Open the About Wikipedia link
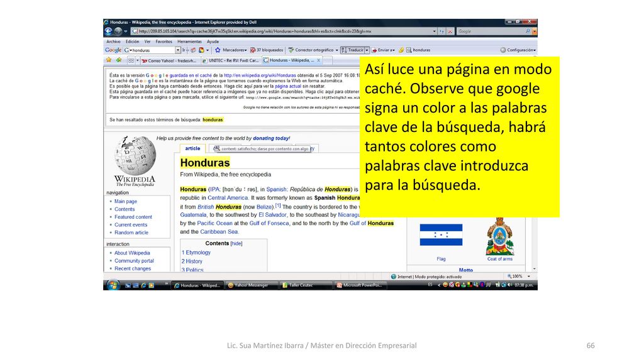644x362 pixels. 132,253
